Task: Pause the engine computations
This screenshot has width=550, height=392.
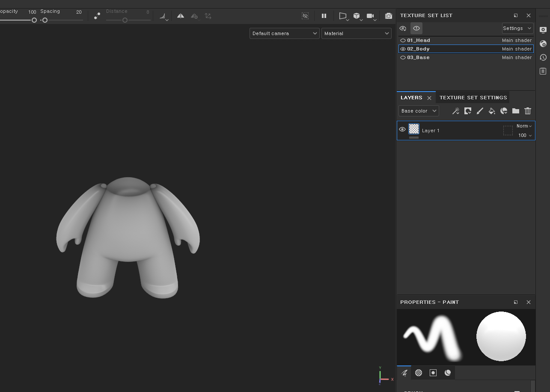Action: pos(324,16)
